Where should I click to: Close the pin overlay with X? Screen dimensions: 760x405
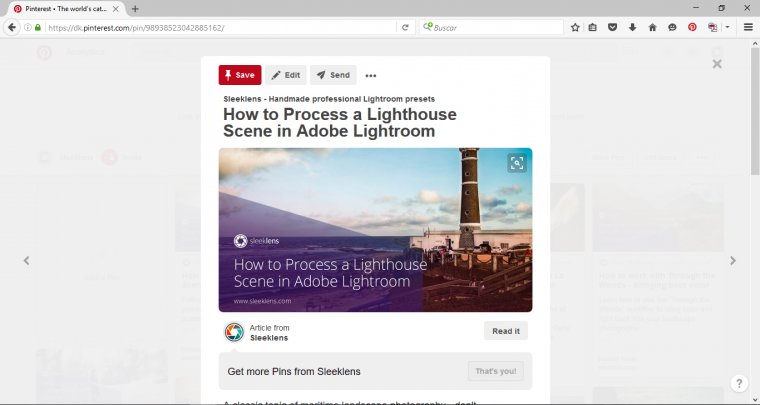(717, 64)
